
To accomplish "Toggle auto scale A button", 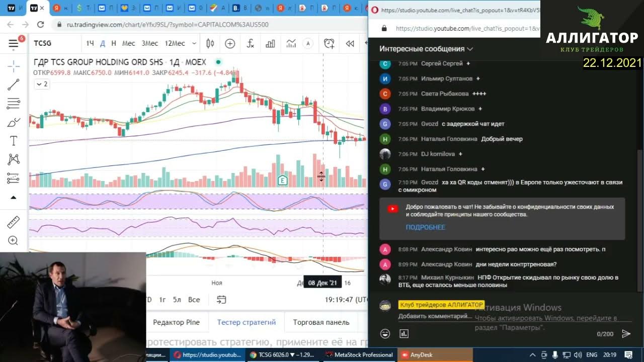I will (308, 44).
